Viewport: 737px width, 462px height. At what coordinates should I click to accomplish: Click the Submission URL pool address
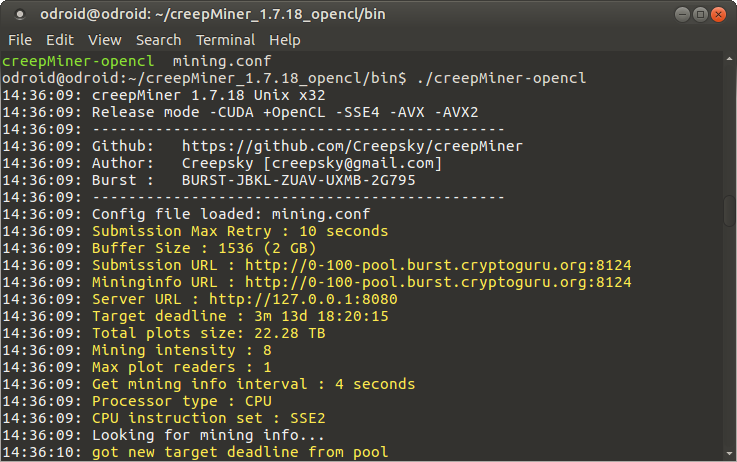[x=438, y=265]
